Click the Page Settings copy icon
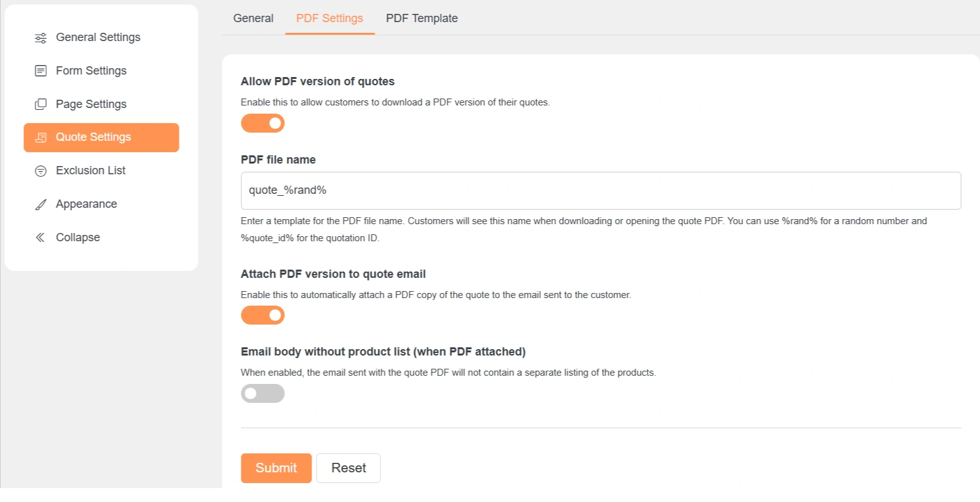The height and width of the screenshot is (502, 980). coord(40,104)
